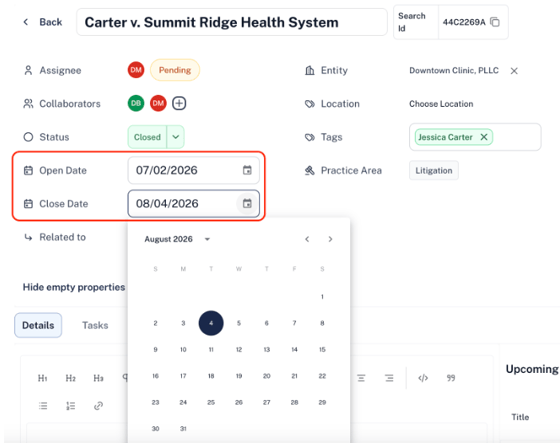Remove the Jessica Carter tag
Screen dimensions: 560x443
(x=484, y=137)
